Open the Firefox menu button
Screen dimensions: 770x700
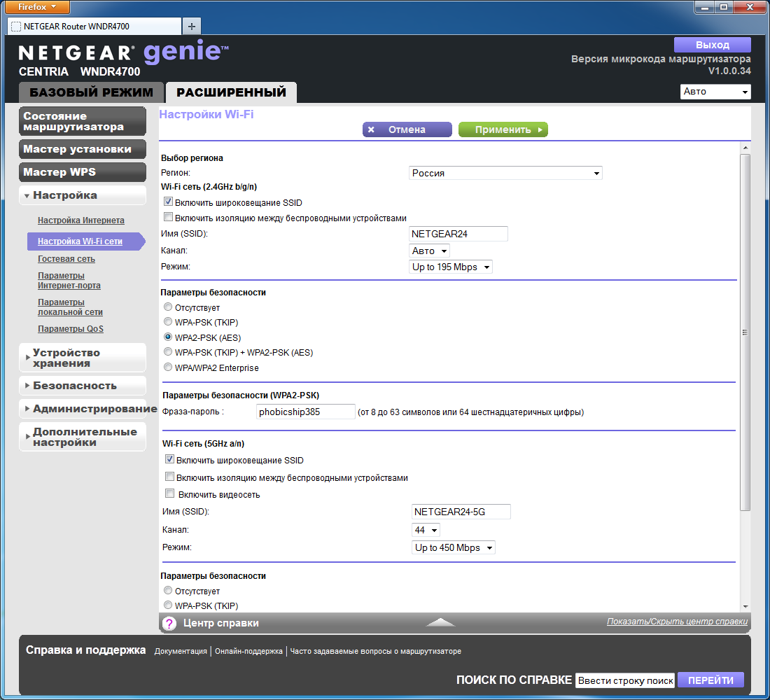(x=37, y=7)
